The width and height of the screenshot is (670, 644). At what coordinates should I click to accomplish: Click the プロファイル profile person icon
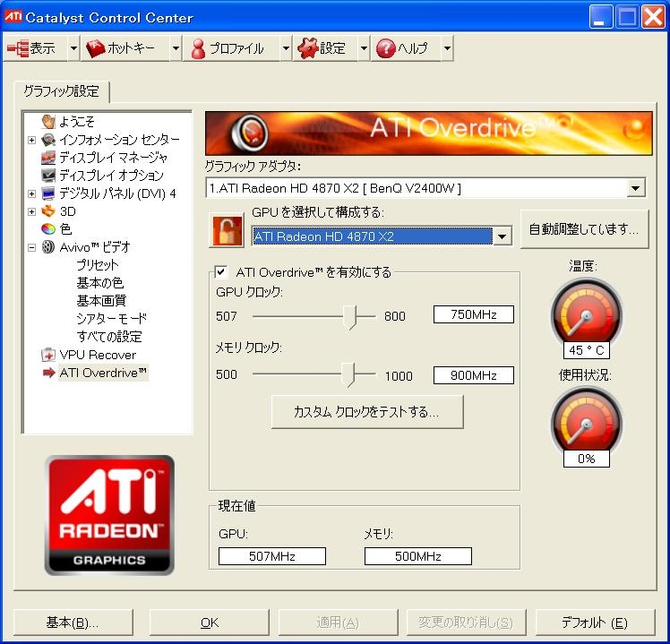[198, 48]
